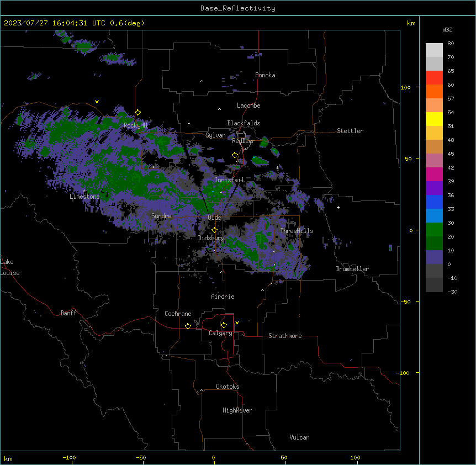Click the Base_Reflectivity title
Viewport: 476px width, 465px height.
click(238, 8)
